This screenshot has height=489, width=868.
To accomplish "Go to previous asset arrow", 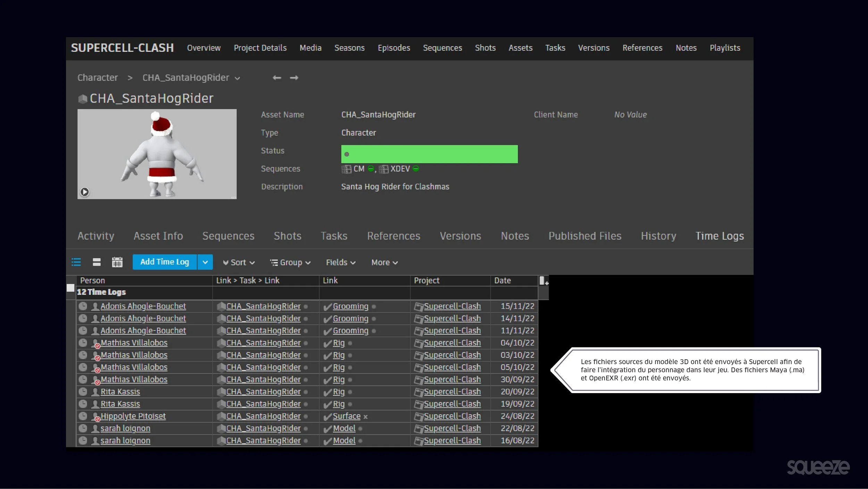I will point(277,78).
